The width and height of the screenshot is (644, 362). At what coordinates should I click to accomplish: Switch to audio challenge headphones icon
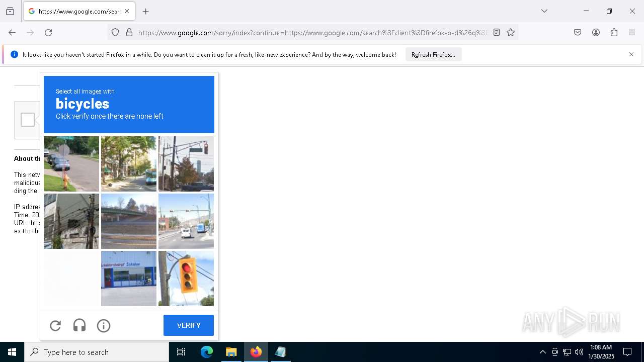tap(79, 326)
